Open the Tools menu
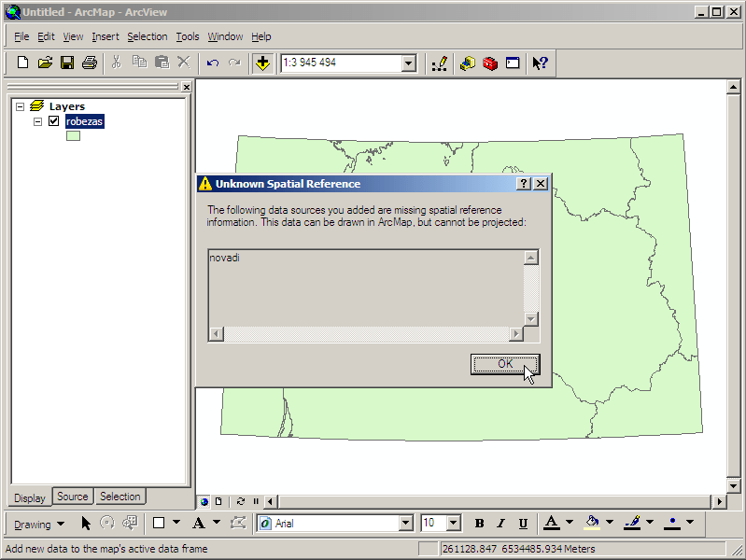 coord(188,36)
